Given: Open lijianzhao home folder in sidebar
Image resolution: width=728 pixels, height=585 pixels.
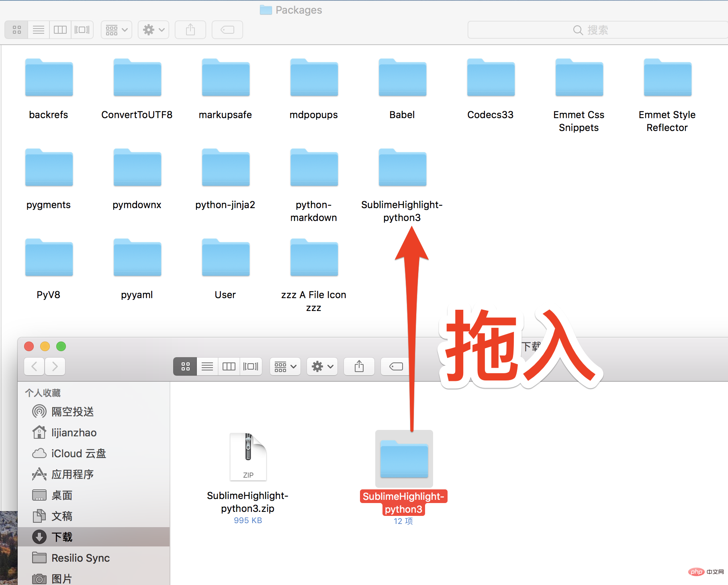Looking at the screenshot, I should pos(94,432).
